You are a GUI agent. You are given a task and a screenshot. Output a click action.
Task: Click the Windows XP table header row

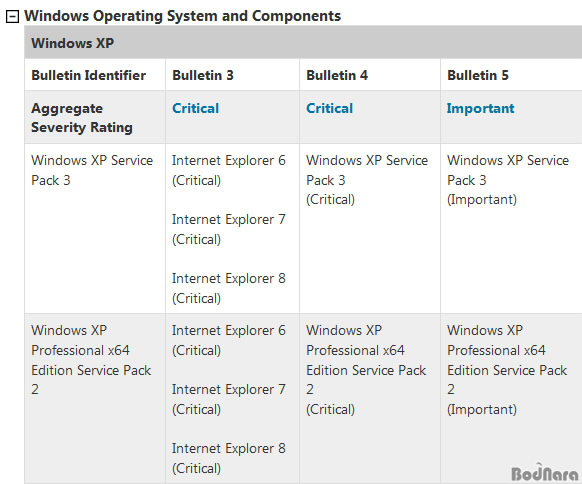(x=303, y=43)
